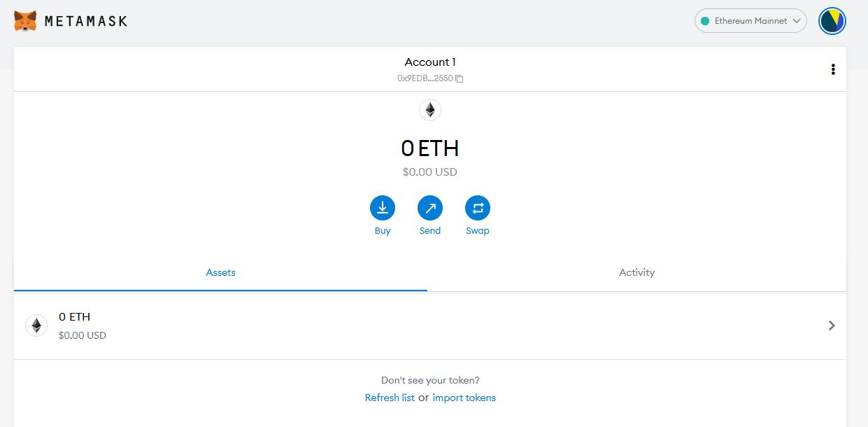Image resolution: width=868 pixels, height=427 pixels.
Task: Click the Ethereum logo above the balance
Action: pos(430,110)
